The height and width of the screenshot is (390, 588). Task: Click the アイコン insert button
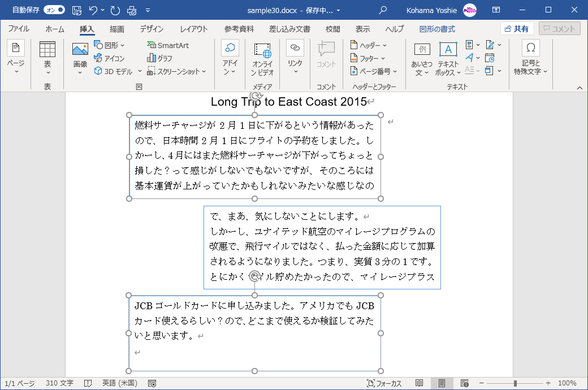tap(109, 58)
